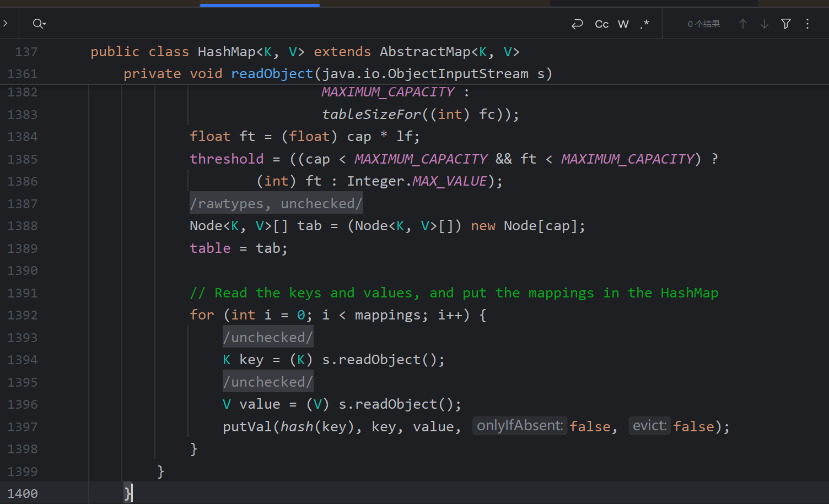
Task: Click 'float ft' declaration on line 1384
Action: tap(223, 137)
